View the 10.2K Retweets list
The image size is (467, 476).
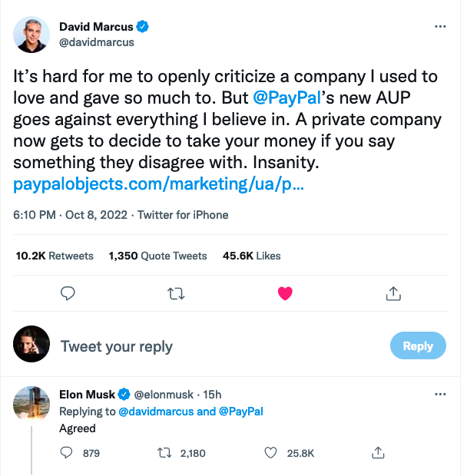[55, 256]
